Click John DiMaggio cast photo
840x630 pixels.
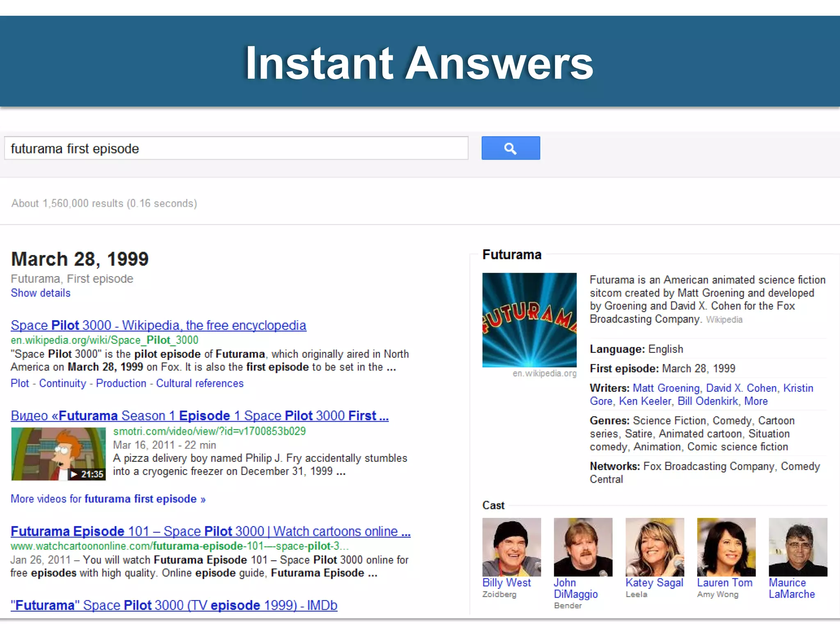(x=583, y=547)
